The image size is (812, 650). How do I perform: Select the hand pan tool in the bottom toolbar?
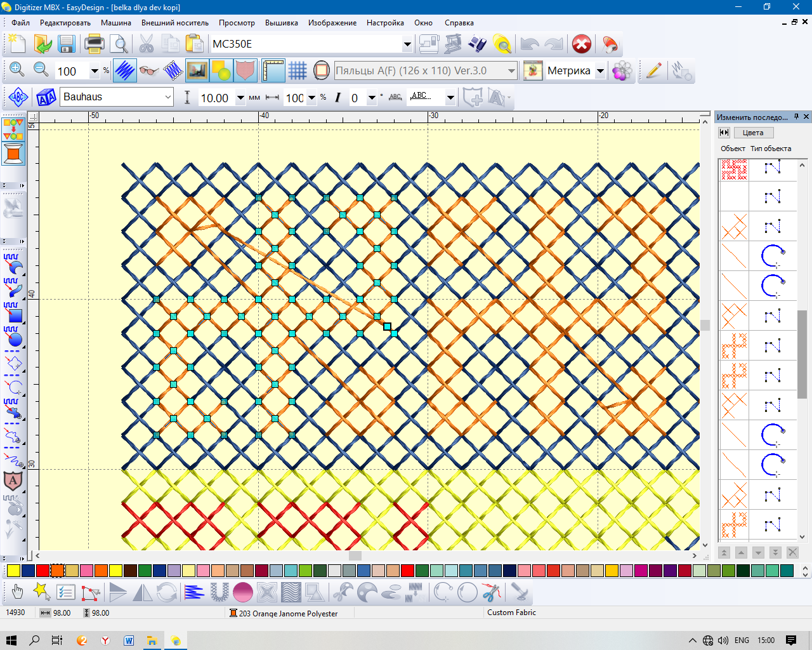coord(17,592)
